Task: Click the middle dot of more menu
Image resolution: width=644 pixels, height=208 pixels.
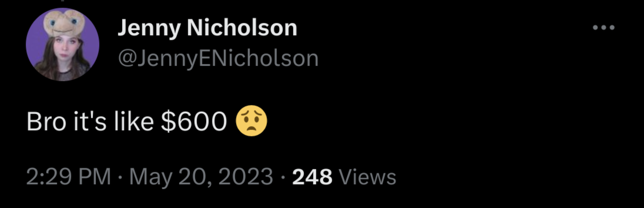Action: [604, 27]
